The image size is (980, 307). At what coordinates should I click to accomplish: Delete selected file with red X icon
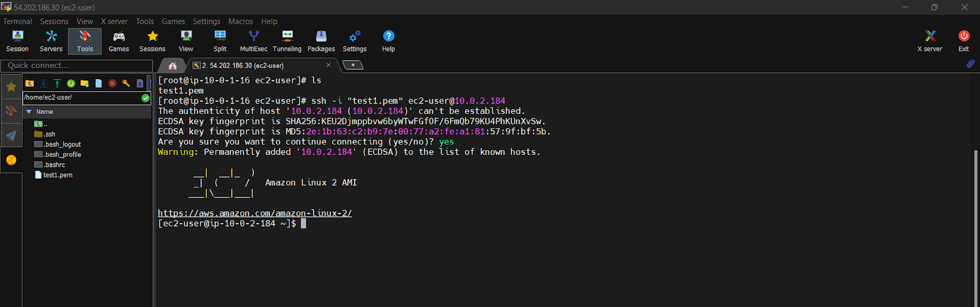tap(112, 83)
